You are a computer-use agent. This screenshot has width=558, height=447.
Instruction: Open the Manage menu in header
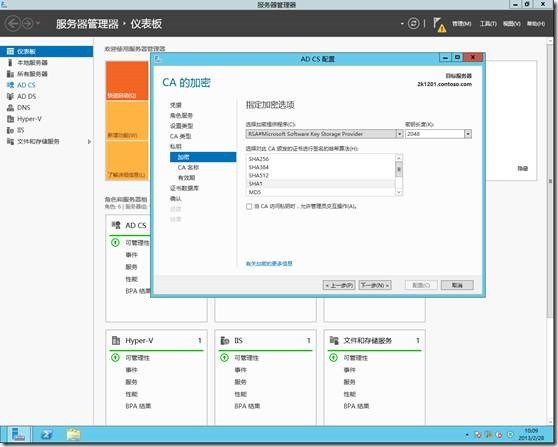pos(461,24)
